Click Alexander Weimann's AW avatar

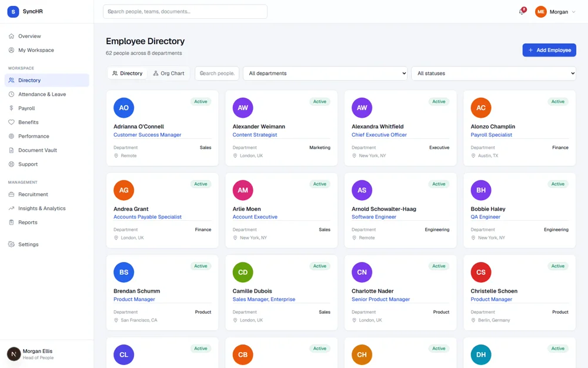point(243,108)
